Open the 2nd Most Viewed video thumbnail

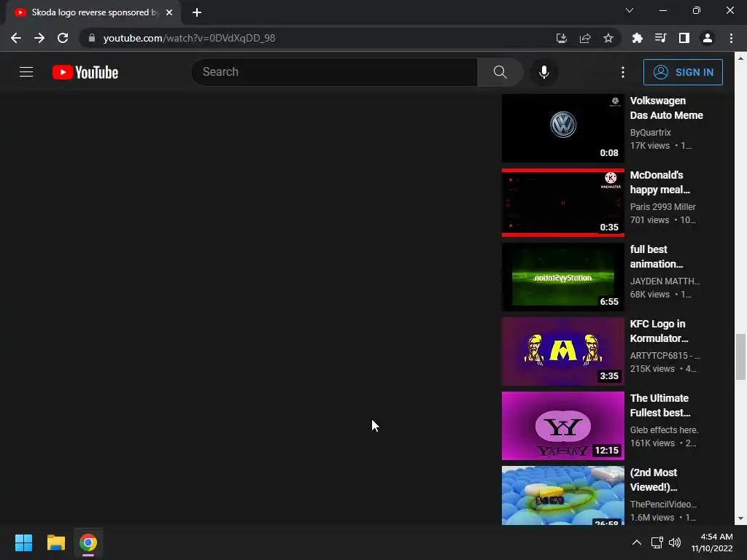click(x=562, y=495)
